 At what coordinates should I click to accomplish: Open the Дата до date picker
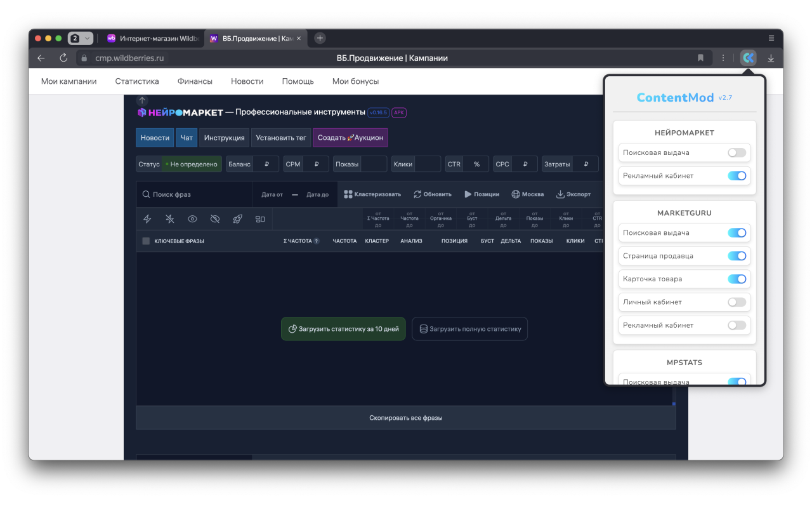[317, 194]
